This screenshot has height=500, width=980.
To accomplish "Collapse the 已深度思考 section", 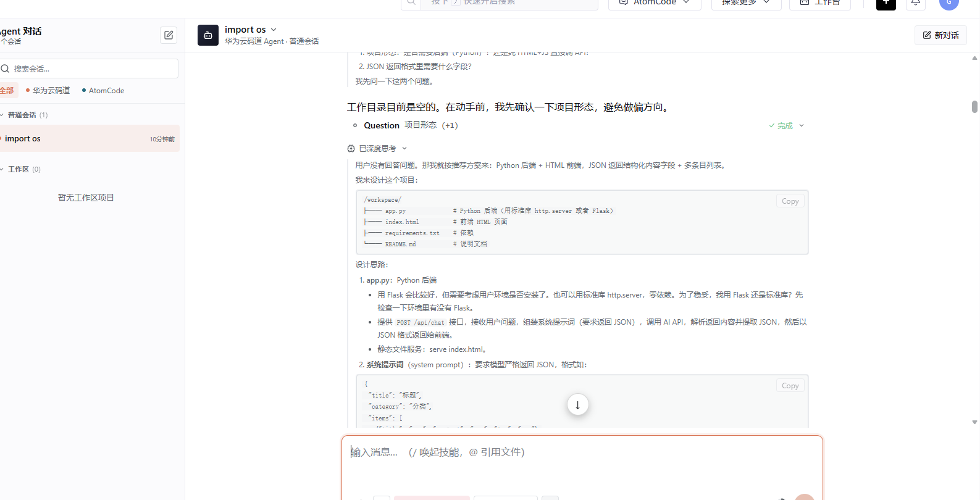I will pos(404,148).
